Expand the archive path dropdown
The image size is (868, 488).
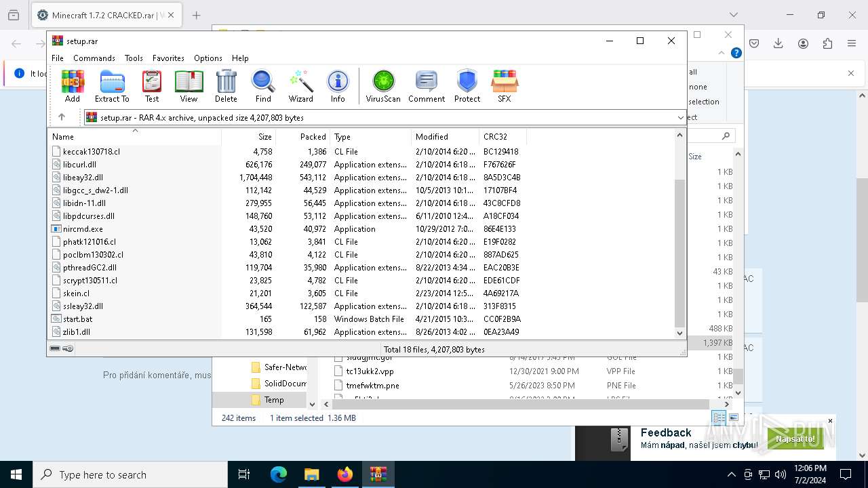[x=681, y=117]
